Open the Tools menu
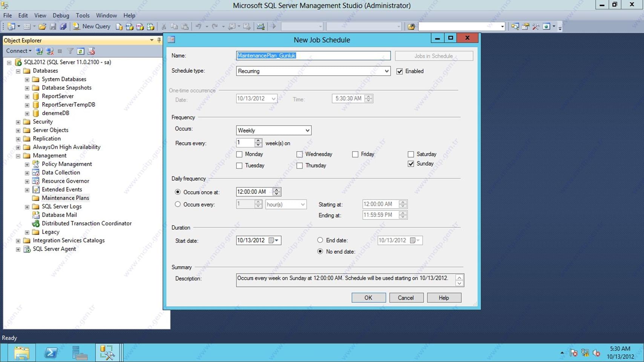Image resolution: width=644 pixels, height=362 pixels. [83, 15]
